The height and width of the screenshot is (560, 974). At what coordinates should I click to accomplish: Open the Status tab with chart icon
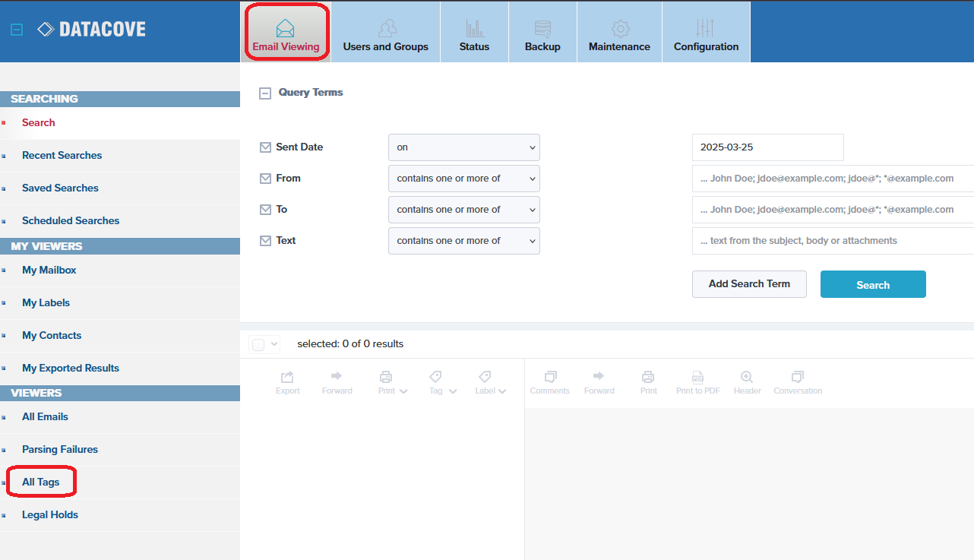tap(474, 30)
